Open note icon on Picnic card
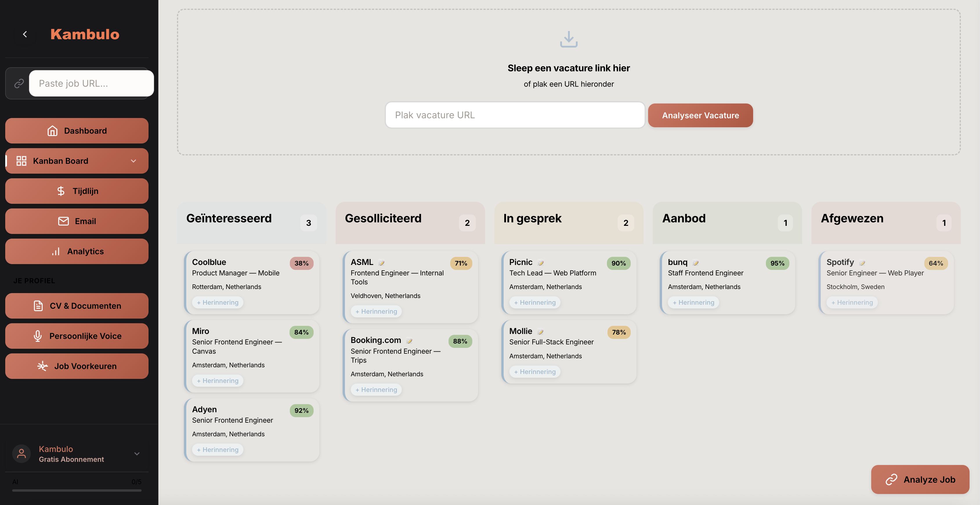 point(540,262)
